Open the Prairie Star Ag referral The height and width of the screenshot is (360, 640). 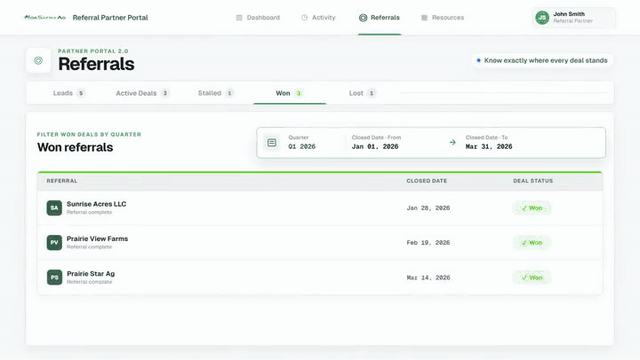point(320,278)
